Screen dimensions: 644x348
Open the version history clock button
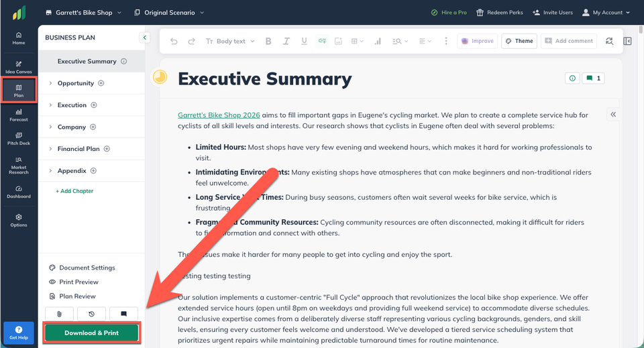coord(91,314)
